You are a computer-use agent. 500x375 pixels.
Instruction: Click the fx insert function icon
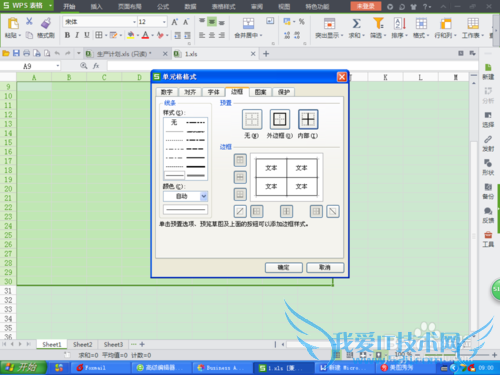point(96,66)
